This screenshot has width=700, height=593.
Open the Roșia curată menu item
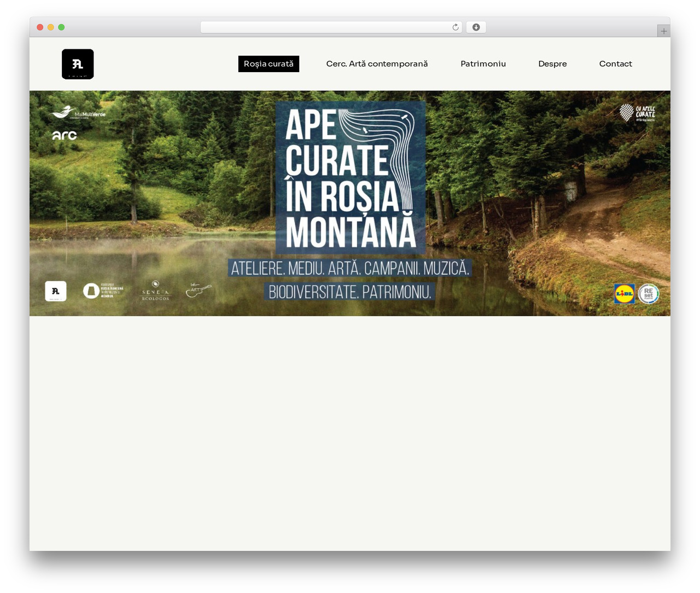click(x=269, y=64)
